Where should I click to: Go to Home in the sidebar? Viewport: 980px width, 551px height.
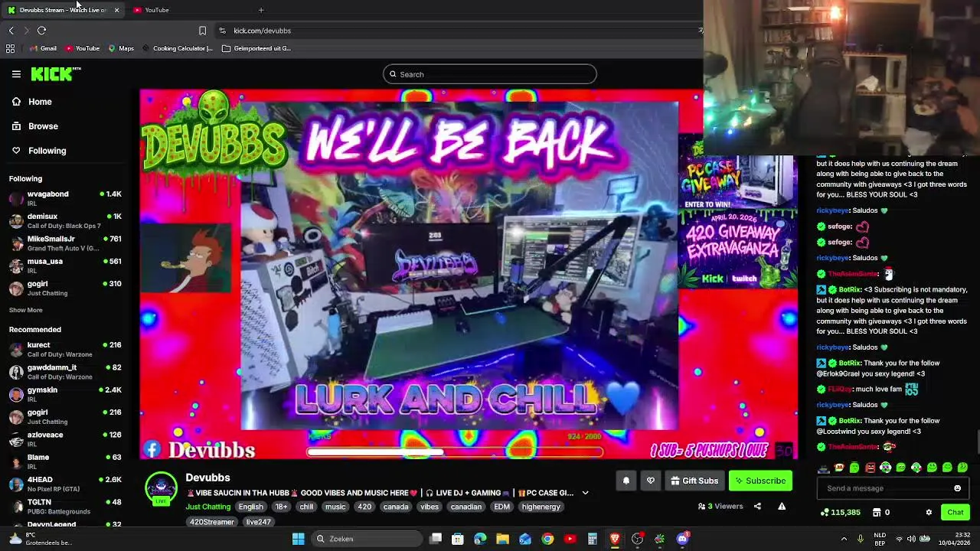[x=40, y=102]
